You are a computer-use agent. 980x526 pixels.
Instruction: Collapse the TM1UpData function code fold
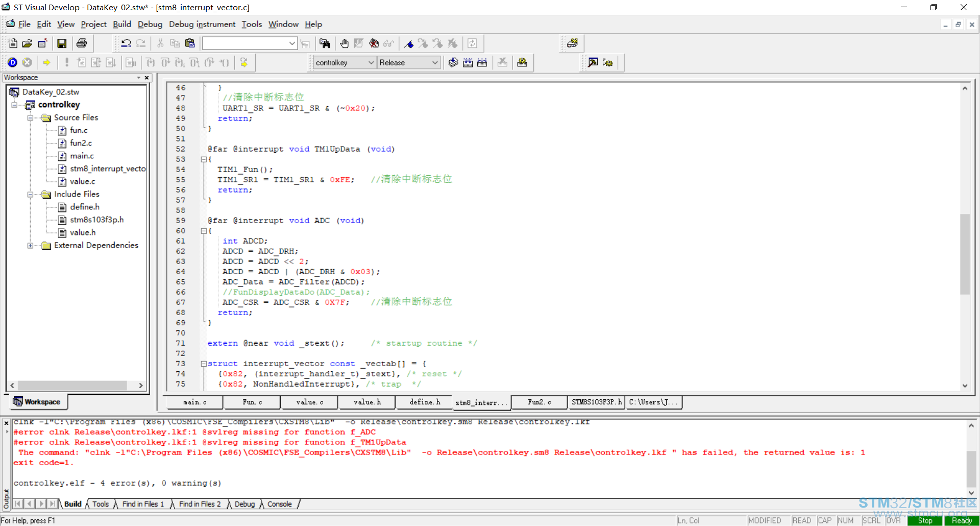coord(203,159)
